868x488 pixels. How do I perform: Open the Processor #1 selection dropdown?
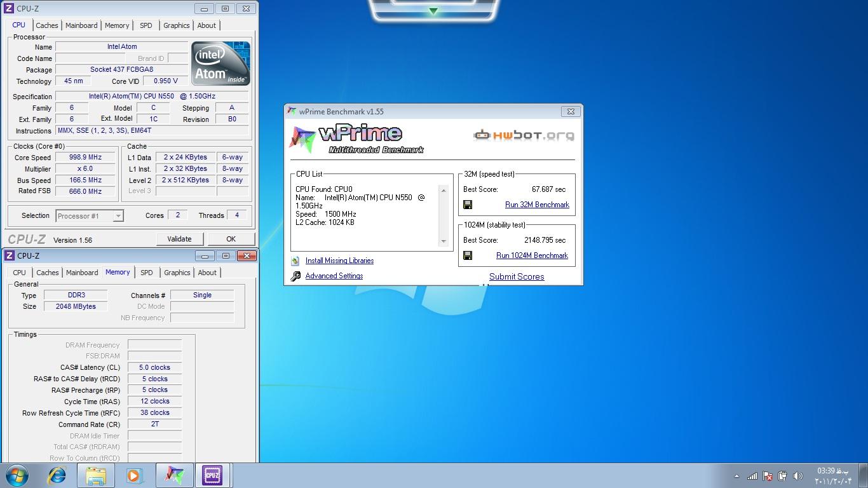click(x=90, y=216)
